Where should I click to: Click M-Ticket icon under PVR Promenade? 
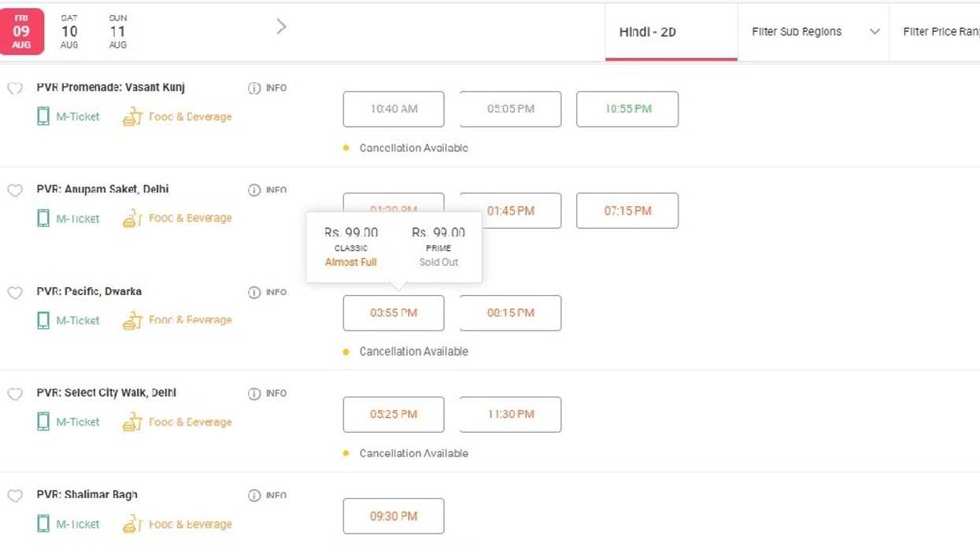point(43,116)
